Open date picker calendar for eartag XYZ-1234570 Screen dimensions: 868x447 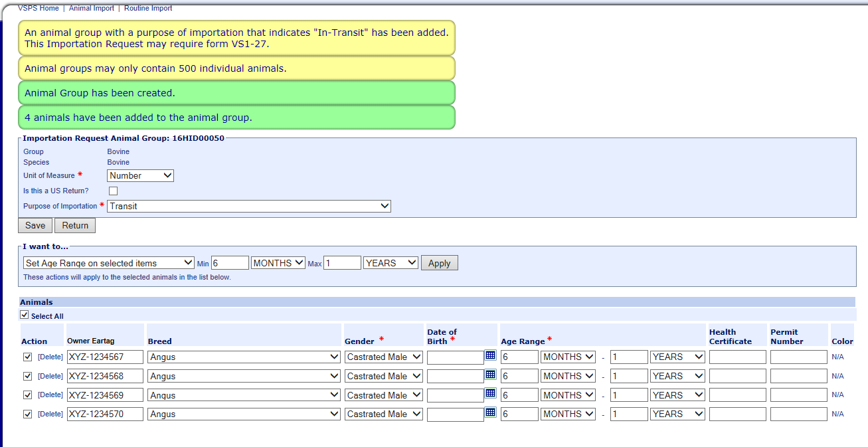tap(491, 412)
